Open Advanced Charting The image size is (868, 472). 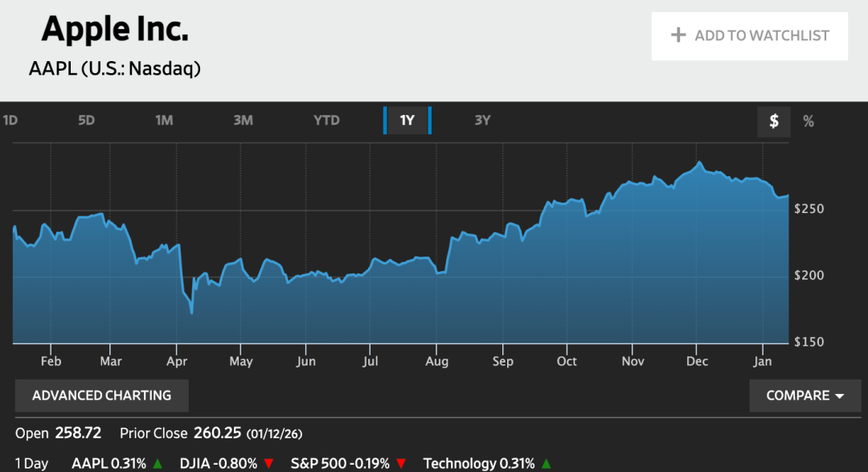(x=102, y=396)
